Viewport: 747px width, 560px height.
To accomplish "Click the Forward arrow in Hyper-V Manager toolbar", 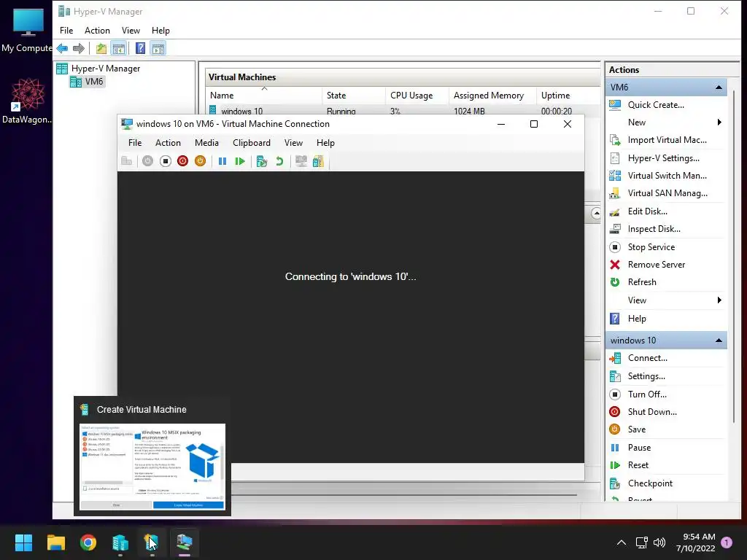I will [79, 48].
